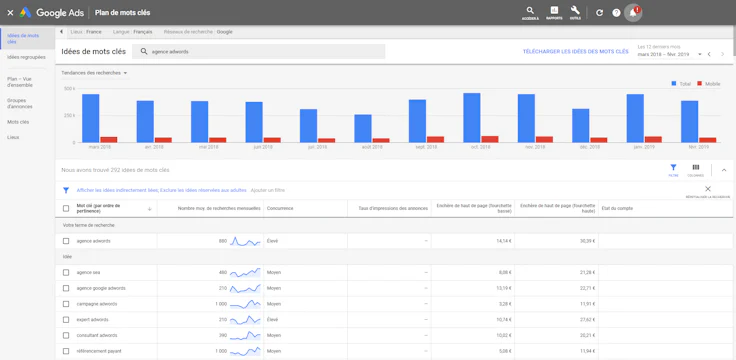Click the magnifier icon in keyword search box
The height and width of the screenshot is (360, 736).
tap(144, 52)
